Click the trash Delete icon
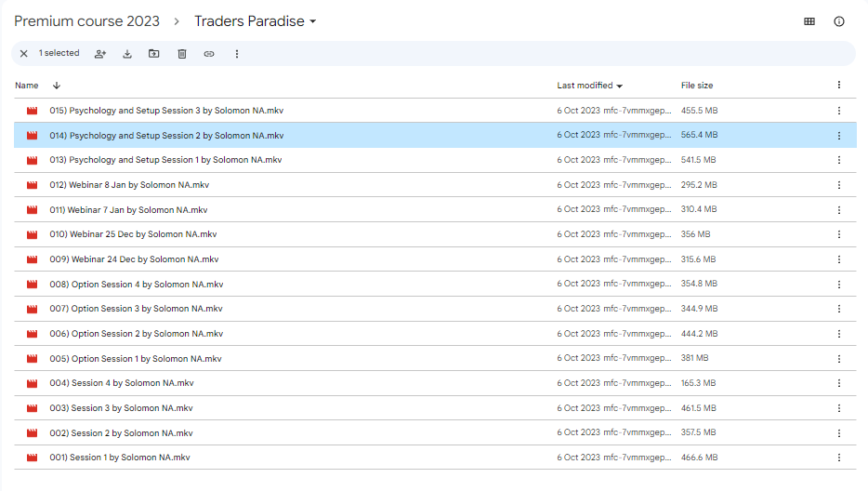The width and height of the screenshot is (868, 491). click(x=181, y=54)
